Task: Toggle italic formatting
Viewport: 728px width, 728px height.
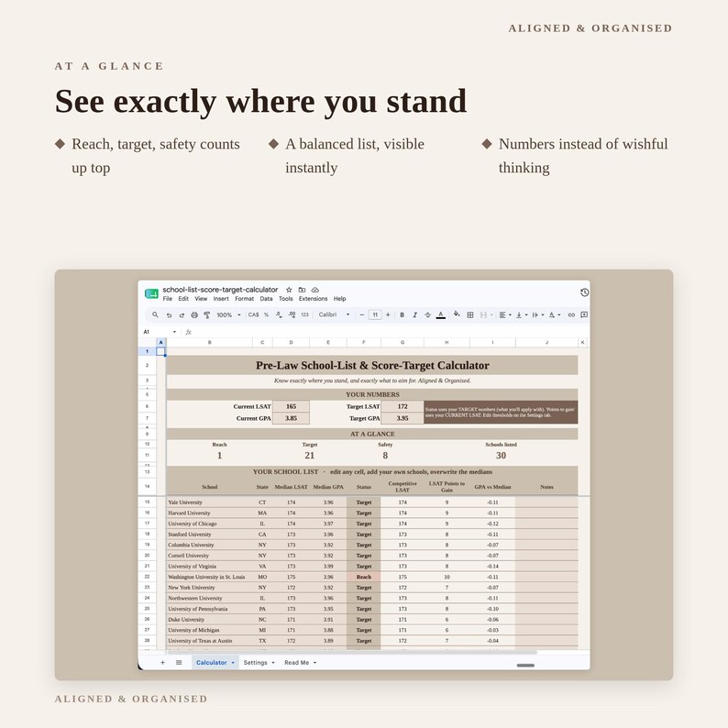Action: pos(414,314)
